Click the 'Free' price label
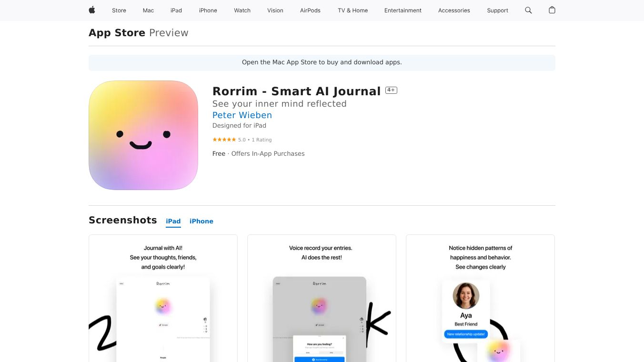The width and height of the screenshot is (644, 362). pos(219,153)
